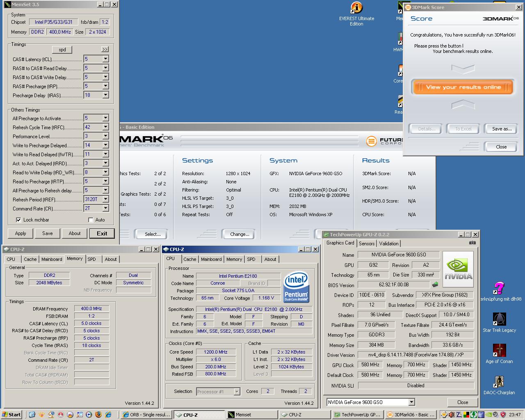525x420 pixels.
Task: Open the Write to Read Delayed (tWTR) dropdown
Action: click(x=105, y=154)
